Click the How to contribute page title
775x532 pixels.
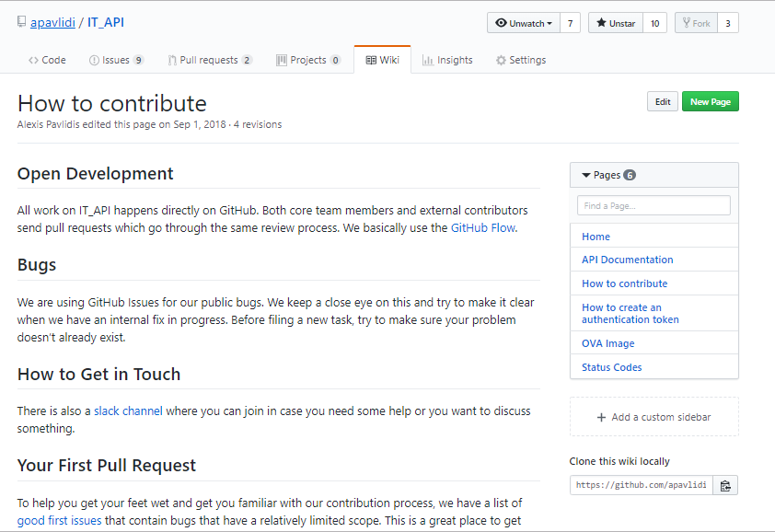point(112,104)
